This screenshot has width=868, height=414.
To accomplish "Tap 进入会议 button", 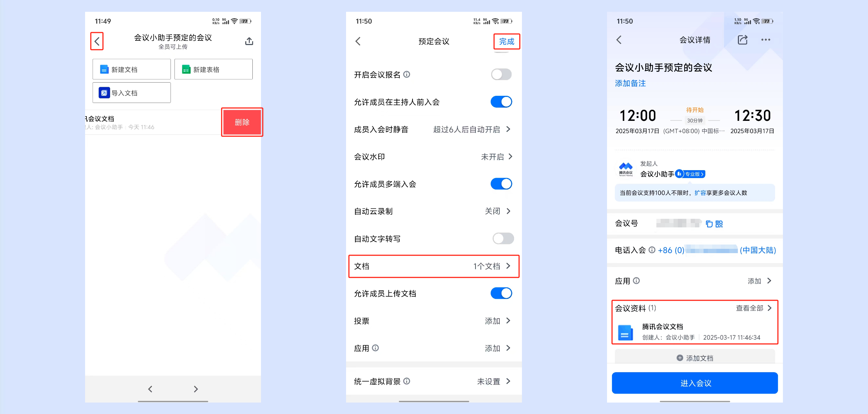I will 695,383.
